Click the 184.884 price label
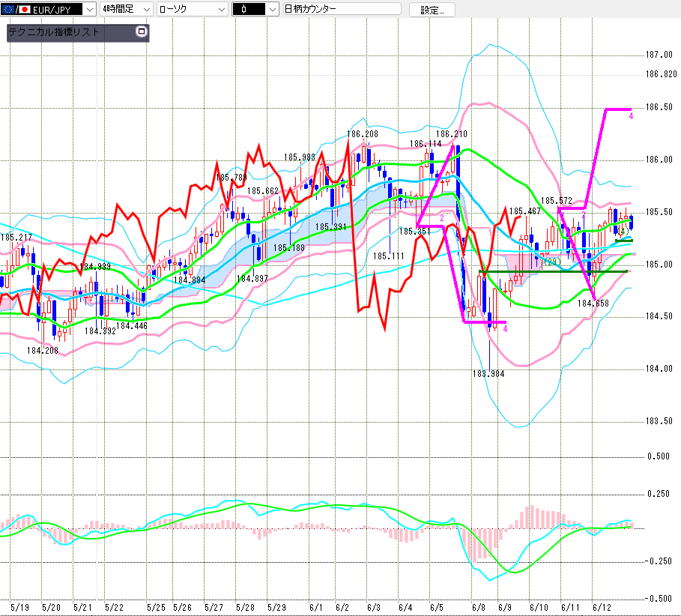 (x=190, y=280)
